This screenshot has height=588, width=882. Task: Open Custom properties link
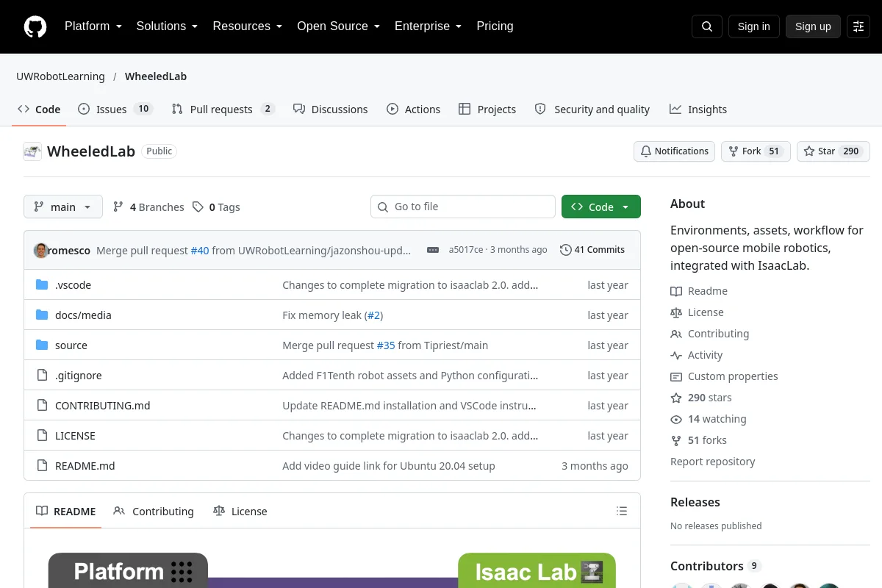tap(724, 376)
